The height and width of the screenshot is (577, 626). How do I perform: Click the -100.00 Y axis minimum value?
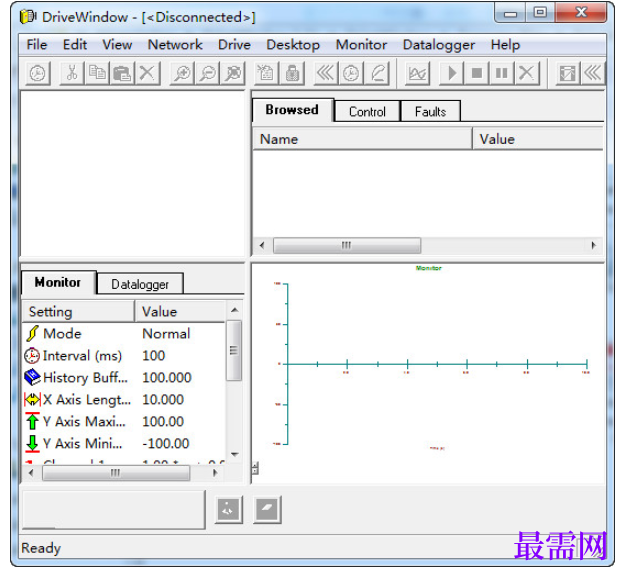coord(166,443)
